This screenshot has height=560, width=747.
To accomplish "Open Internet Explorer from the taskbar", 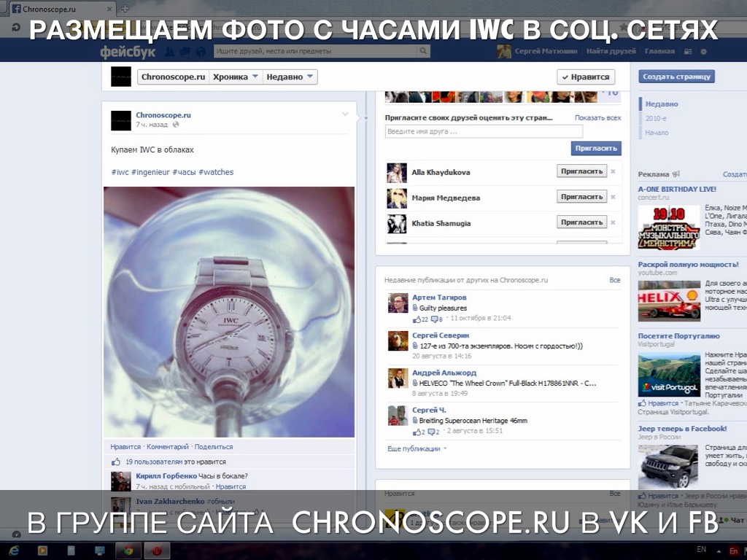I will pos(14,550).
